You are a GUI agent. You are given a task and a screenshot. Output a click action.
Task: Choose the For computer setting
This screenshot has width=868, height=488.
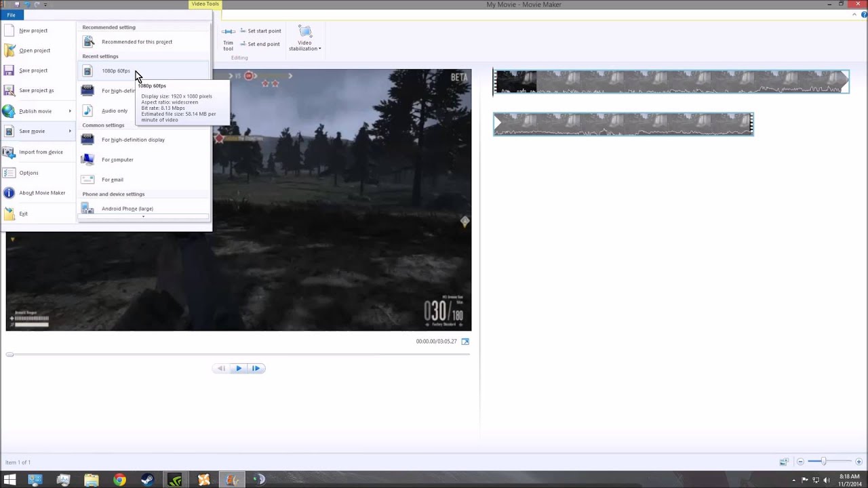pos(144,159)
